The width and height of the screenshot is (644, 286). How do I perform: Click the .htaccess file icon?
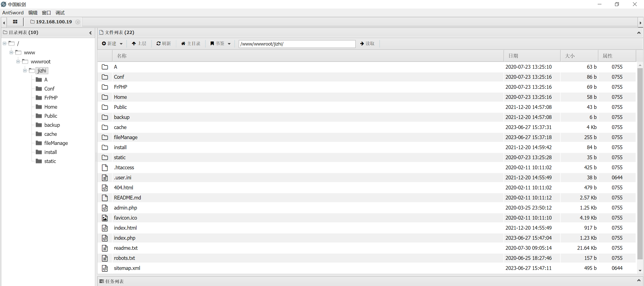[105, 168]
